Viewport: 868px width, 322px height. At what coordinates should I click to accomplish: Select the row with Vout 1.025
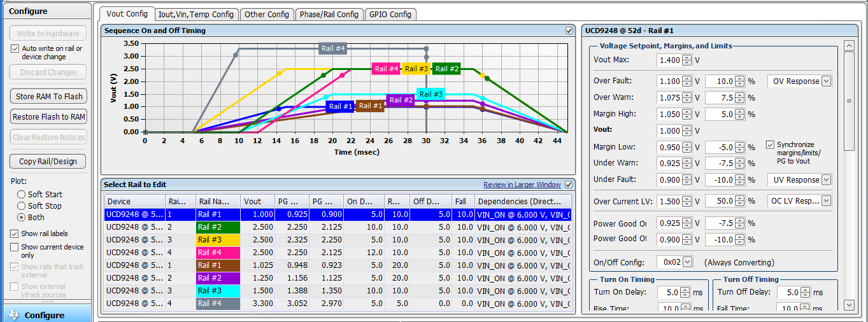pos(338,265)
